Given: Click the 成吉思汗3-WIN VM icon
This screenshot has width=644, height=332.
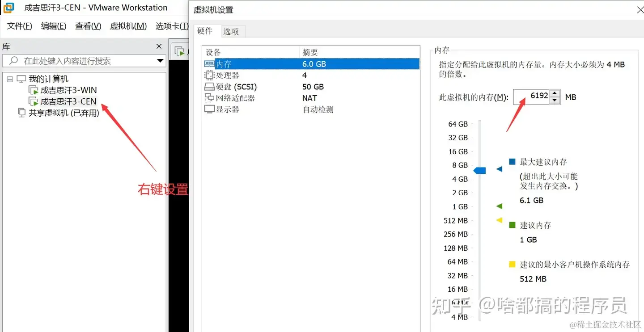Looking at the screenshot, I should (x=34, y=90).
